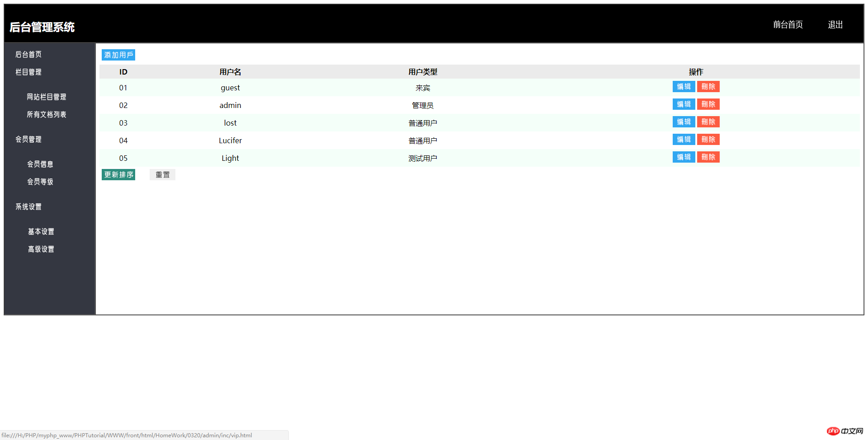Select the username cell Light
The width and height of the screenshot is (868, 440).
pos(230,158)
